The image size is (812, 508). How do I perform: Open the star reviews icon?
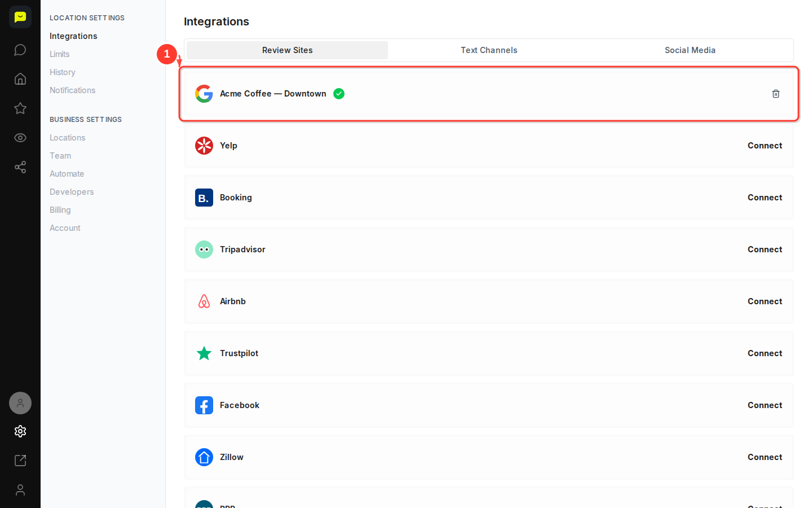pyautogui.click(x=20, y=108)
